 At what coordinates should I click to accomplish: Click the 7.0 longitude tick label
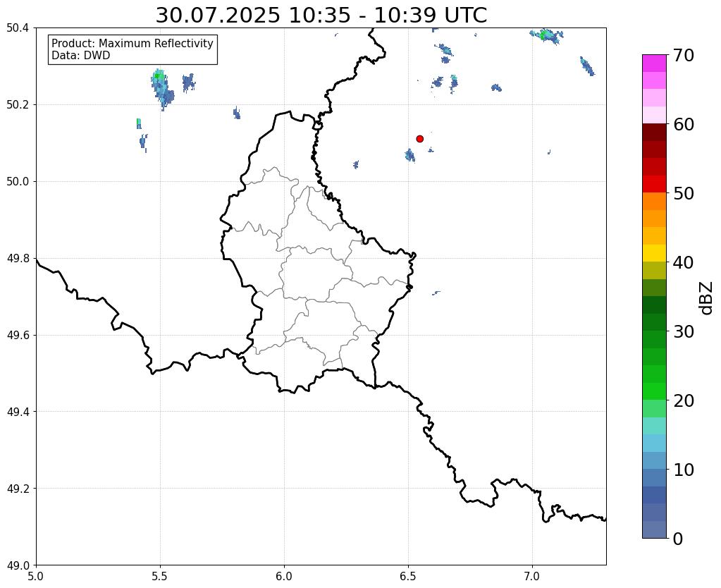click(533, 577)
